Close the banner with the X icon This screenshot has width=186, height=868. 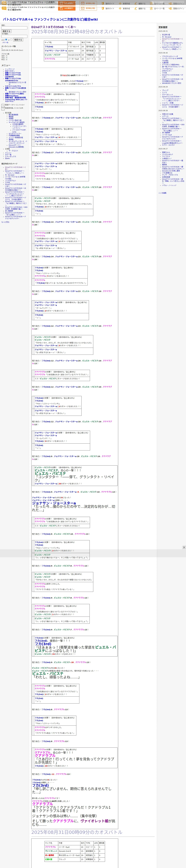click(x=184, y=548)
